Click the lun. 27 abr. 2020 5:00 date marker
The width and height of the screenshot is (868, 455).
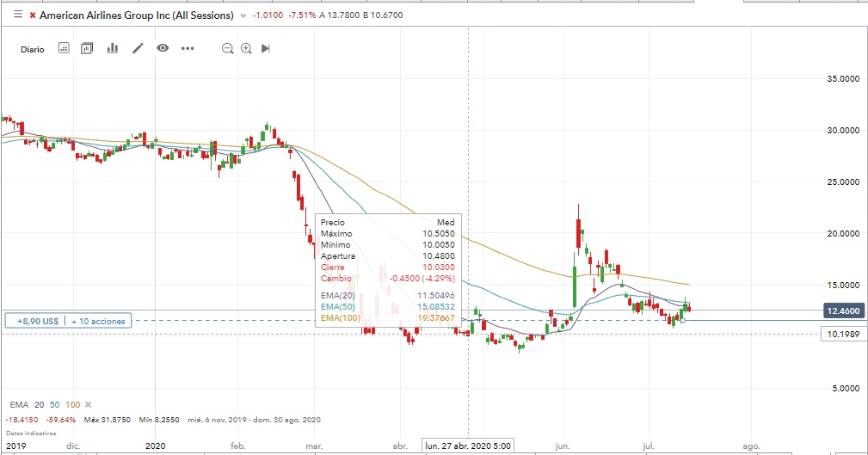coord(468,446)
